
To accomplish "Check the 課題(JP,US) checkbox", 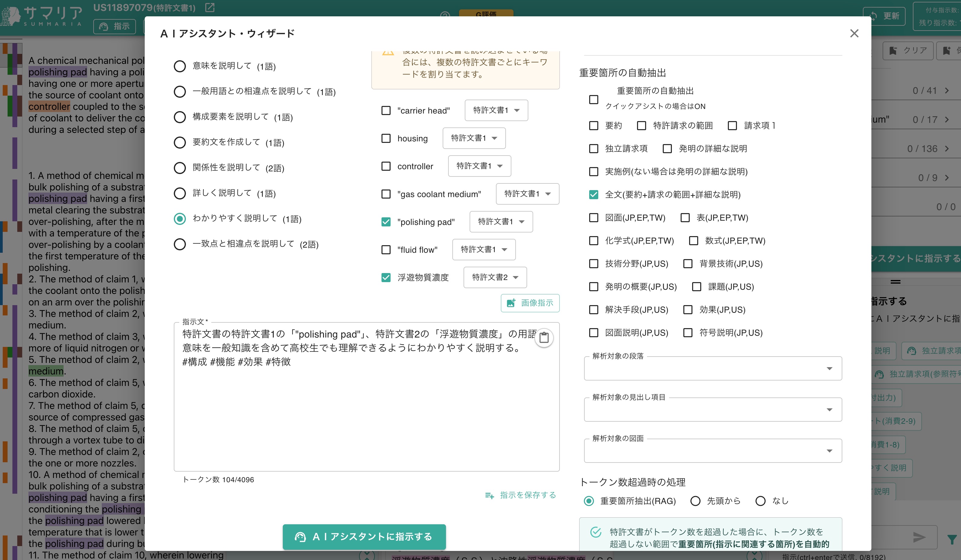I will (x=697, y=287).
